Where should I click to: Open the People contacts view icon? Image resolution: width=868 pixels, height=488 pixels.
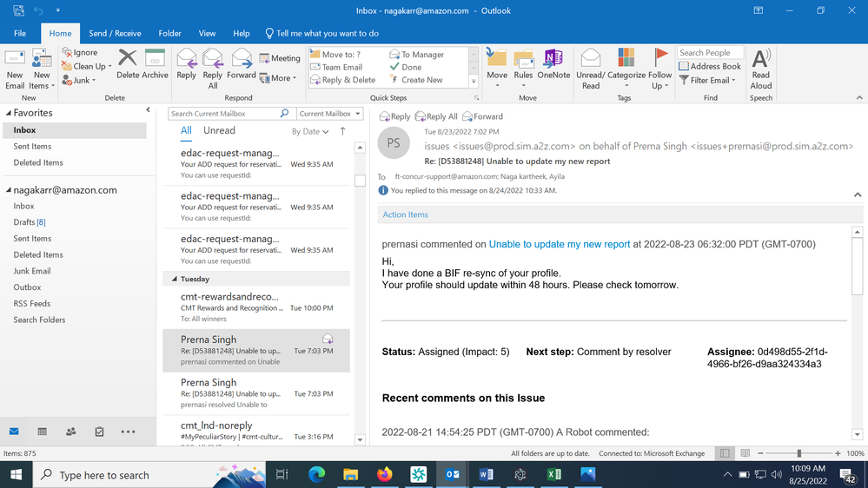pos(71,432)
